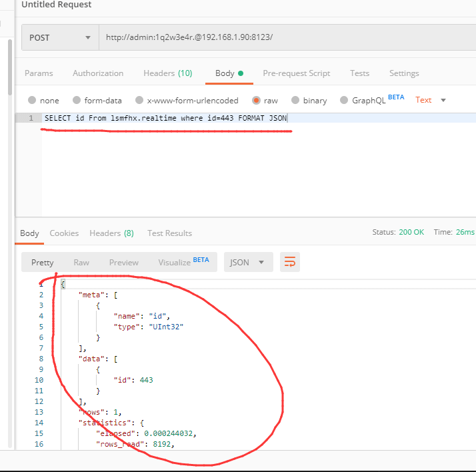Open the Visualize response view
The height and width of the screenshot is (472, 476).
pos(175,263)
